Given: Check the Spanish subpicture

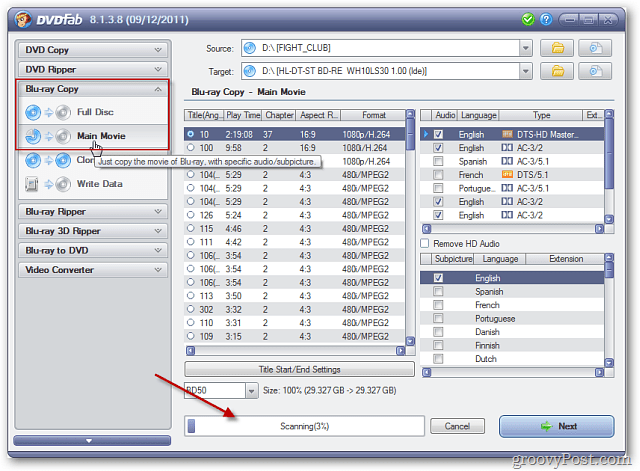Looking at the screenshot, I should point(438,291).
